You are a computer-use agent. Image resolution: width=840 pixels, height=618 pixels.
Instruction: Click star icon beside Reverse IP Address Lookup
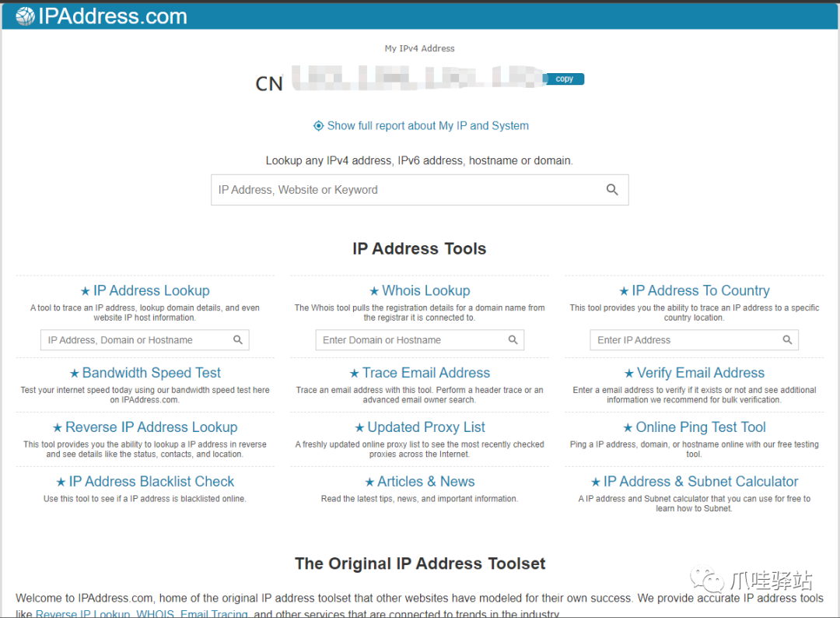point(58,428)
